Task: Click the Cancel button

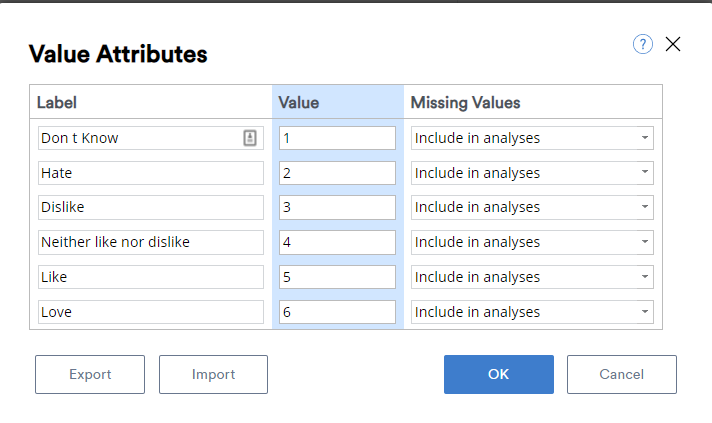Action: pyautogui.click(x=622, y=374)
